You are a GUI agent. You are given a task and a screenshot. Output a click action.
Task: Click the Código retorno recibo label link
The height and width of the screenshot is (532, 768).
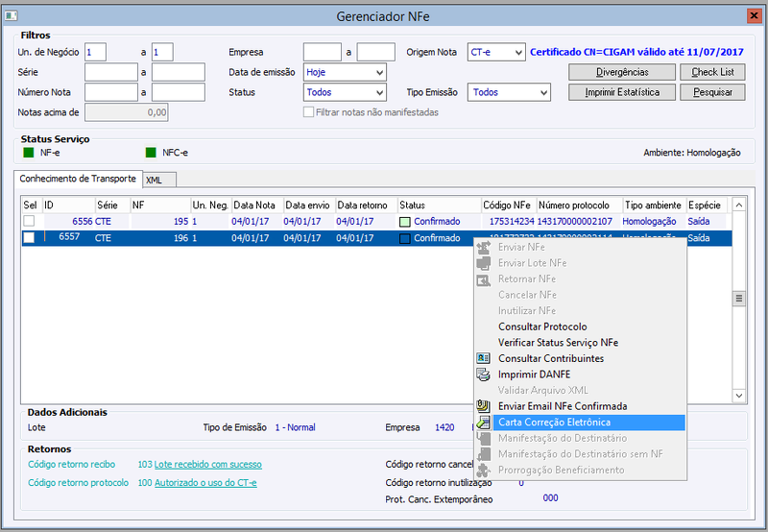(71, 465)
